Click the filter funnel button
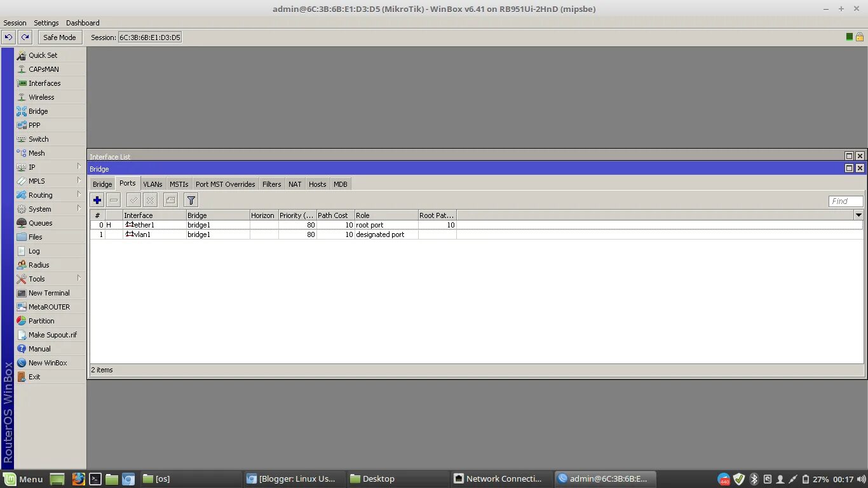The image size is (868, 488). pyautogui.click(x=191, y=200)
